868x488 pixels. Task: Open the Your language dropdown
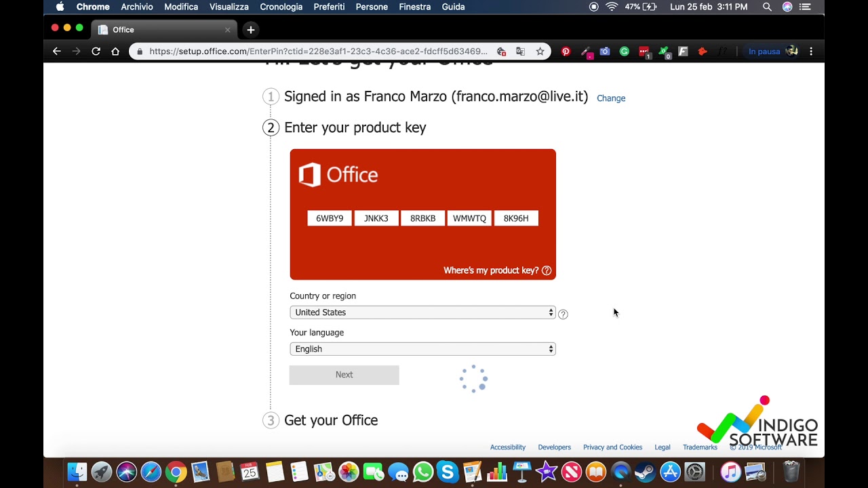tap(422, 349)
